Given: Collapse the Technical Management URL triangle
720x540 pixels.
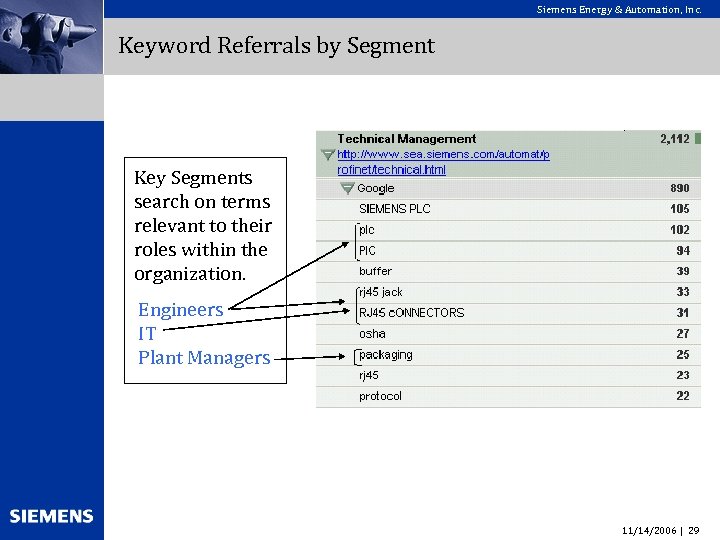Looking at the screenshot, I should click(x=328, y=155).
